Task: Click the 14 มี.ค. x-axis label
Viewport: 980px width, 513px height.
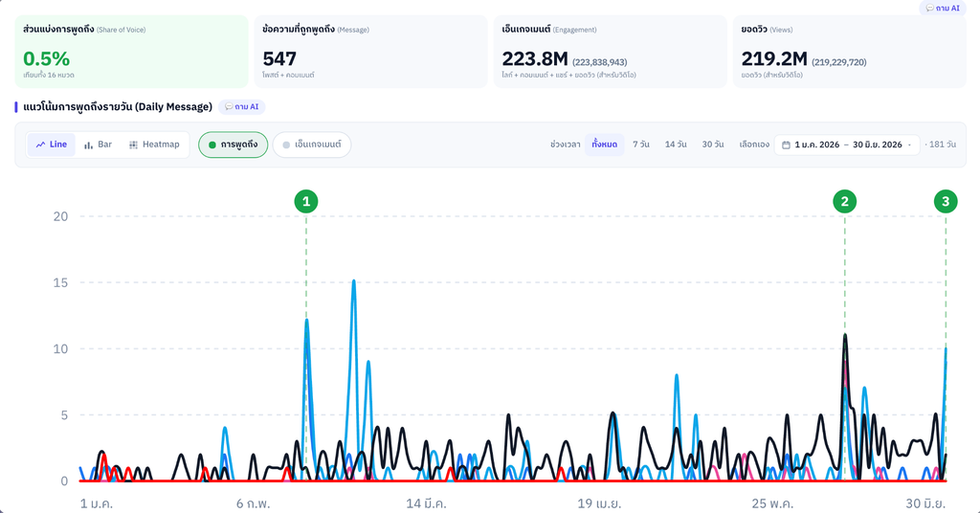Action: coord(426,503)
